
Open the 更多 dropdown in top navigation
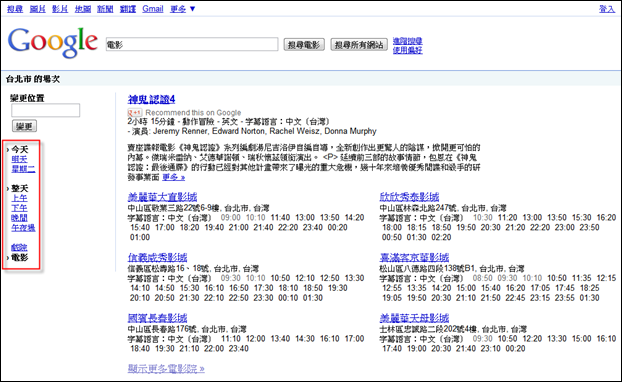point(182,9)
